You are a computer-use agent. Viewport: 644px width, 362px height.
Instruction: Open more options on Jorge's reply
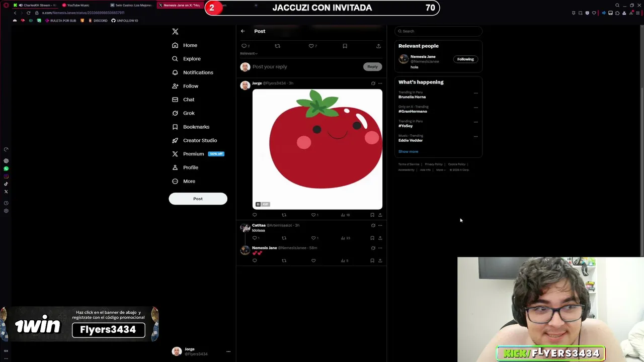coord(380,83)
